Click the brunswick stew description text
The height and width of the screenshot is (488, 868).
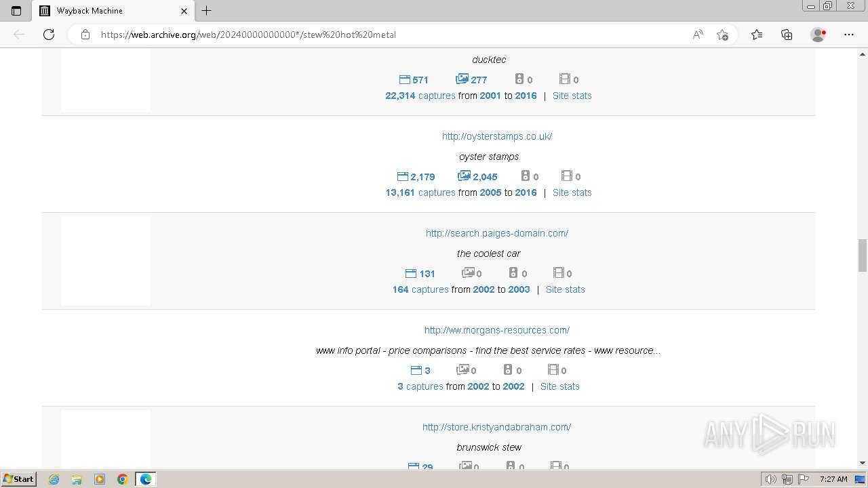(x=489, y=447)
